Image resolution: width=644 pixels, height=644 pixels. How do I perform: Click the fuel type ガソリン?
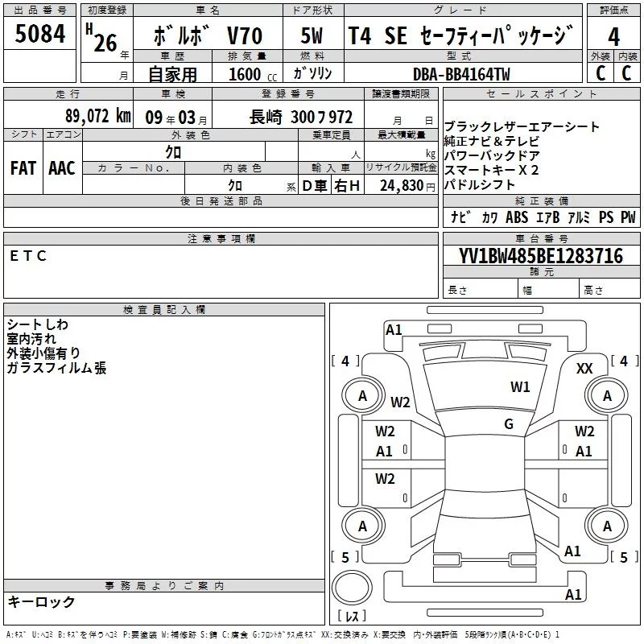pos(312,73)
